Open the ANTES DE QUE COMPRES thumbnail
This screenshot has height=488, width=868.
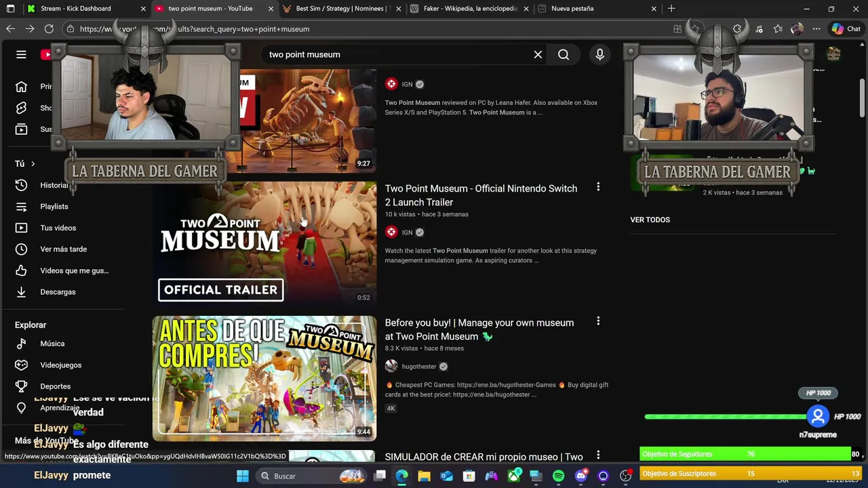coord(264,378)
